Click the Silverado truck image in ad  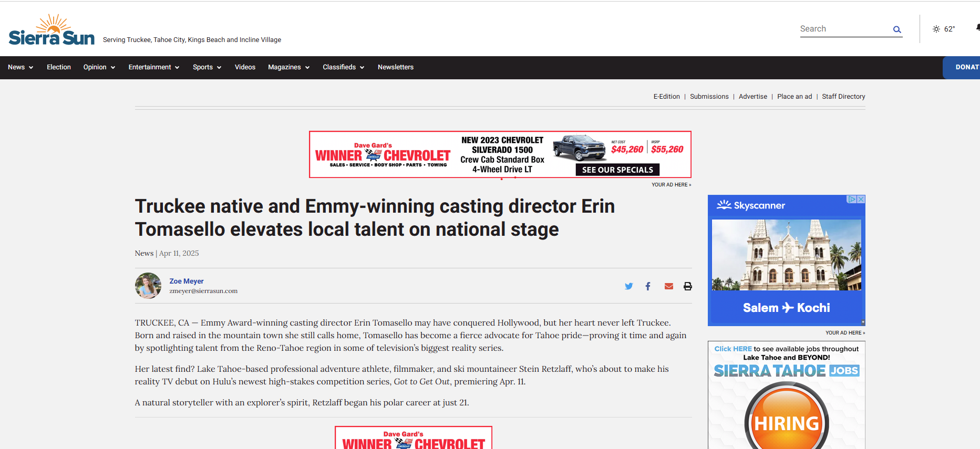(x=579, y=147)
